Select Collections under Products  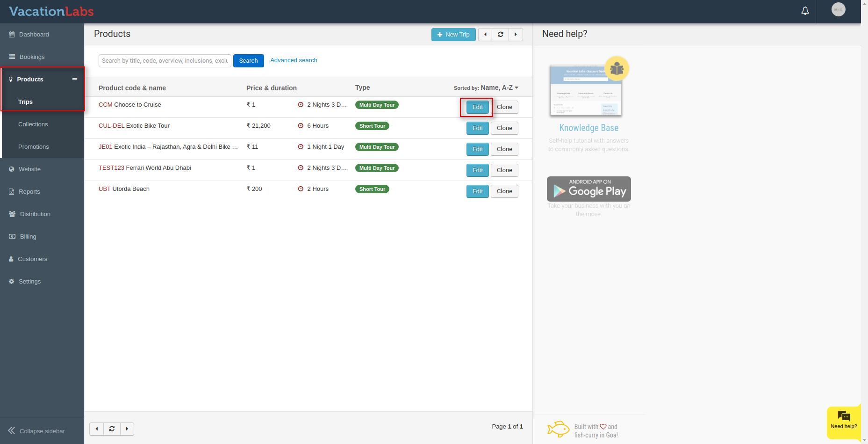[33, 124]
